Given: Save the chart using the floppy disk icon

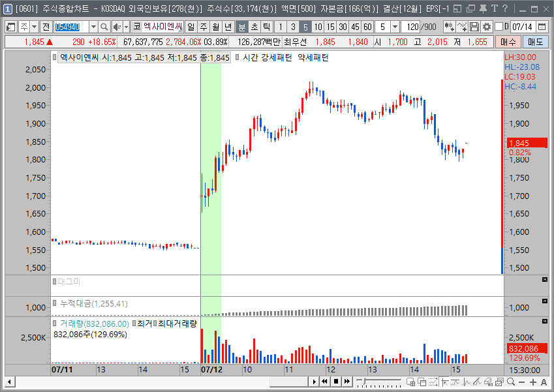Looking at the screenshot, I should 474,27.
